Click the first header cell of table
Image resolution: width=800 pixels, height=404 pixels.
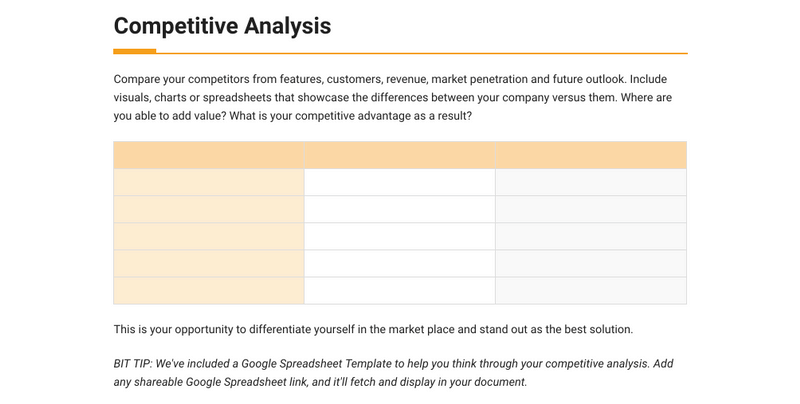click(x=209, y=155)
